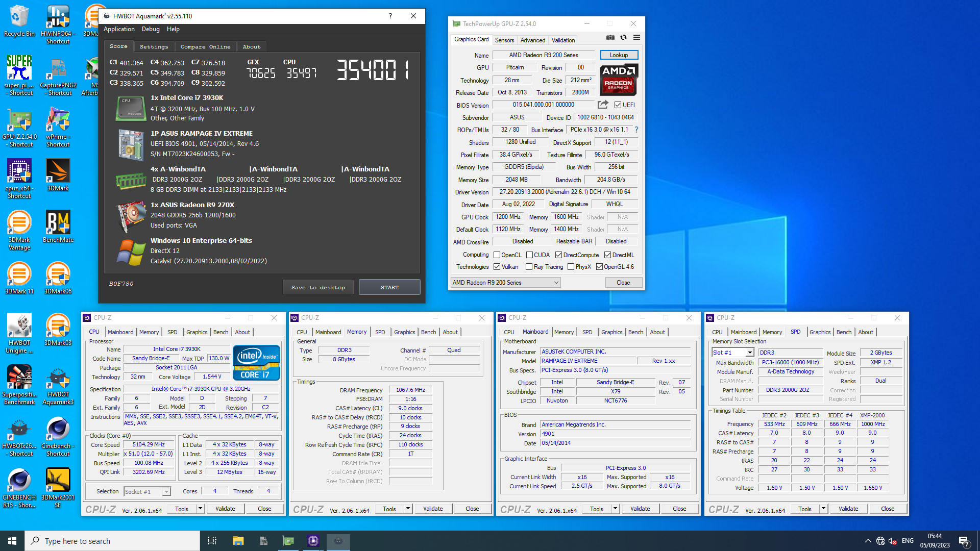
Task: Open the Slot #1 dropdown in CPU-Z SPD
Action: point(733,353)
